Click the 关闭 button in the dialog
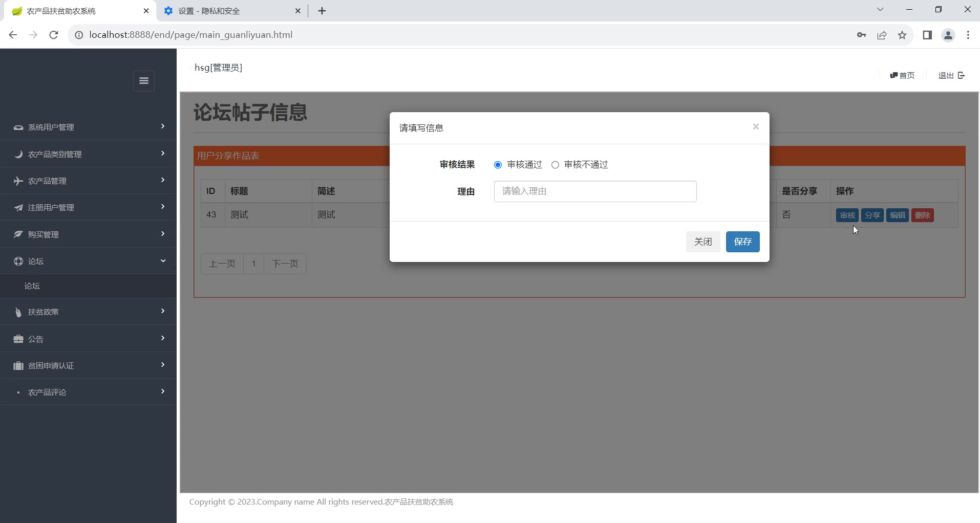 (703, 242)
